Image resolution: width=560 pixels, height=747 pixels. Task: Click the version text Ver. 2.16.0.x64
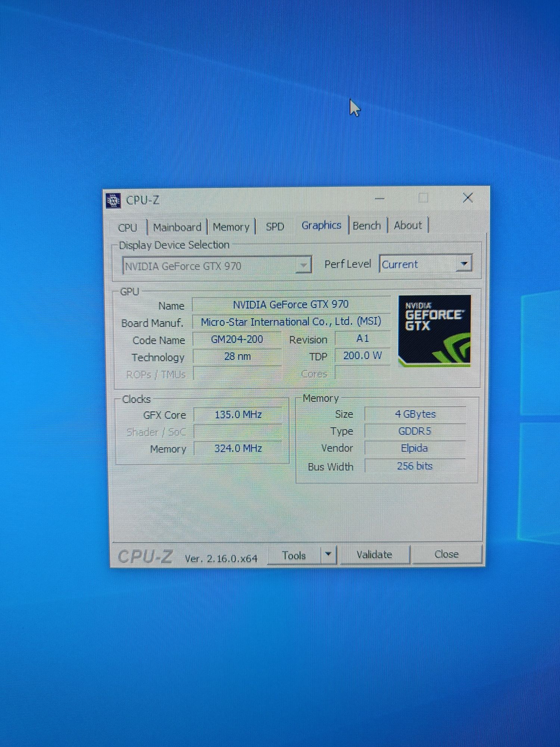coord(221,558)
